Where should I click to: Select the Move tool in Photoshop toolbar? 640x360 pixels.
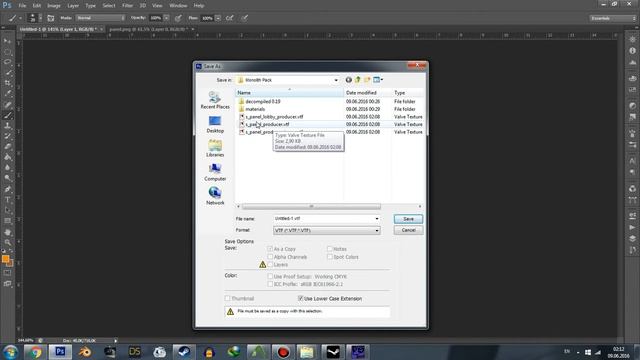[x=7, y=41]
